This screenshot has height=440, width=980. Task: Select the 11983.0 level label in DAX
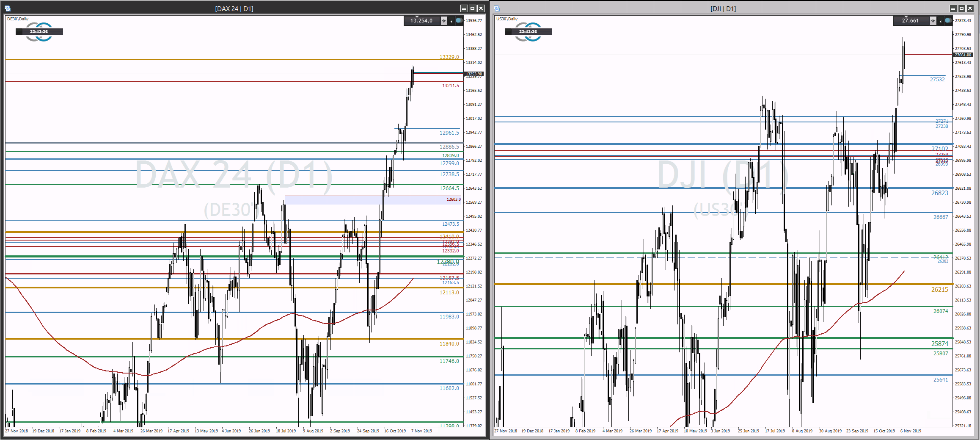pyautogui.click(x=449, y=317)
